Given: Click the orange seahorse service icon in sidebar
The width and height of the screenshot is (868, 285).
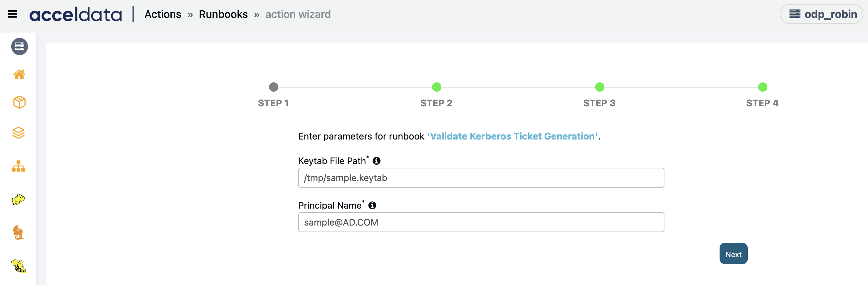Looking at the screenshot, I should coord(18,233).
